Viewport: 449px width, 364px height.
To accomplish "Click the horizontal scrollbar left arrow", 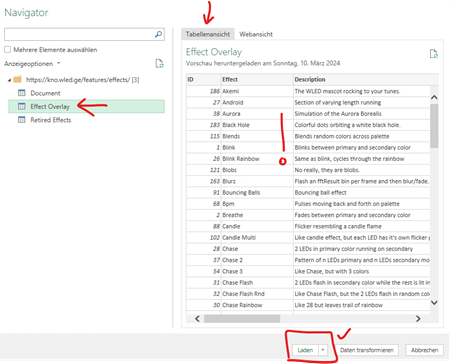I will pyautogui.click(x=197, y=319).
